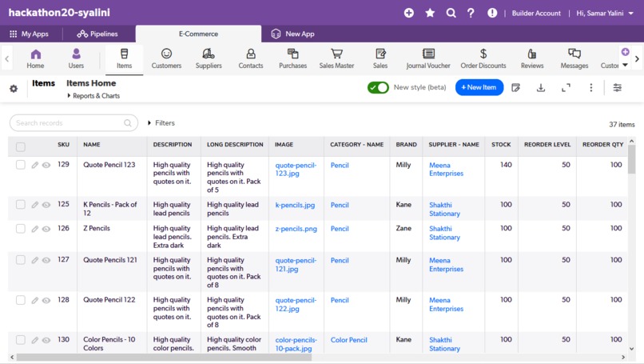This screenshot has height=364, width=644.
Task: Open the global search magnifier icon
Action: pyautogui.click(x=451, y=13)
